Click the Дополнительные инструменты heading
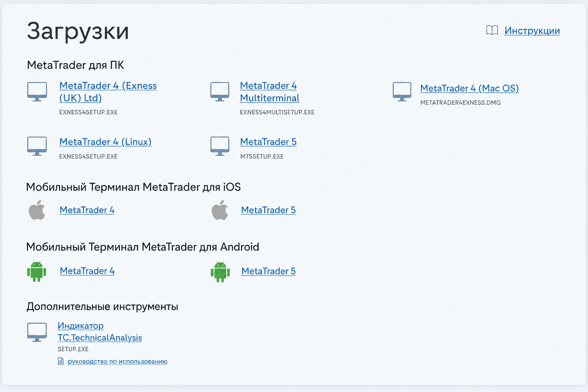 (x=102, y=307)
